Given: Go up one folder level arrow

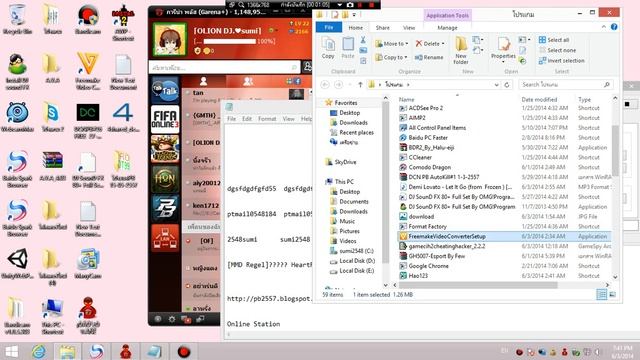Looking at the screenshot, I should tap(360, 84).
